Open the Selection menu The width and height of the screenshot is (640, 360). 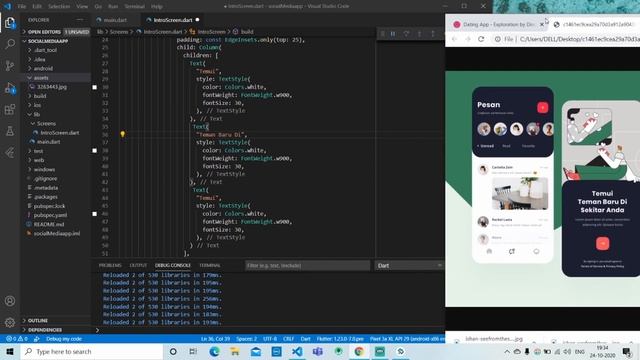pos(59,7)
